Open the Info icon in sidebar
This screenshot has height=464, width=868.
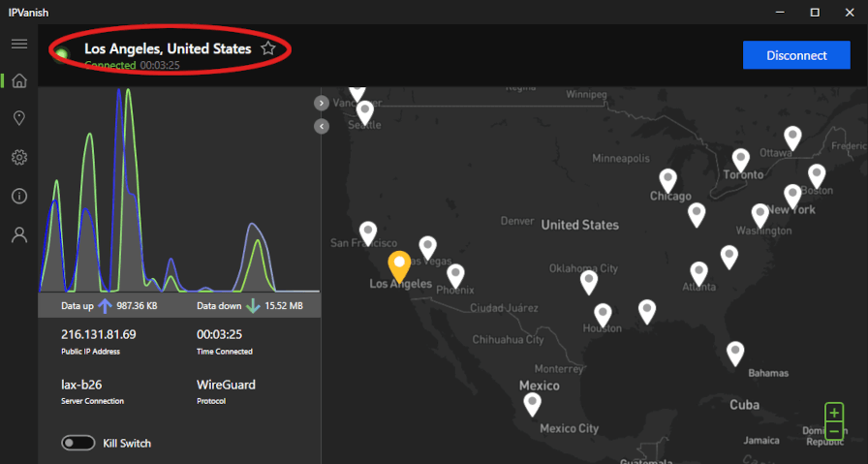19,196
